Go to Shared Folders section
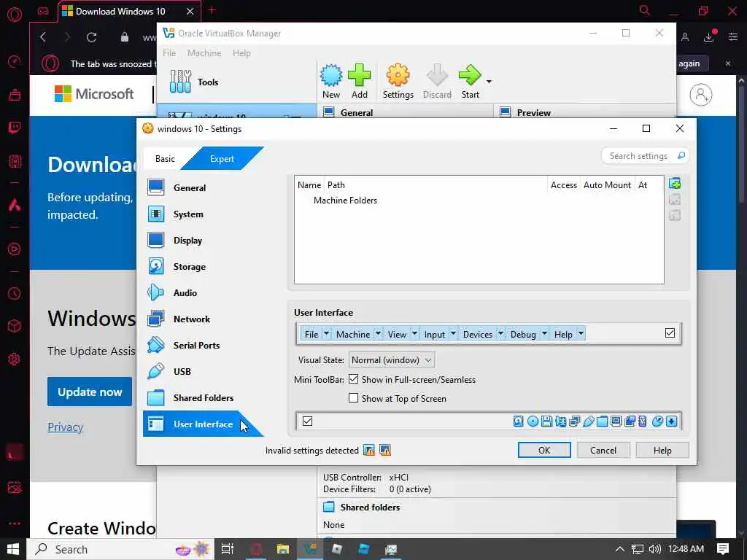This screenshot has height=560, width=747. (203, 397)
